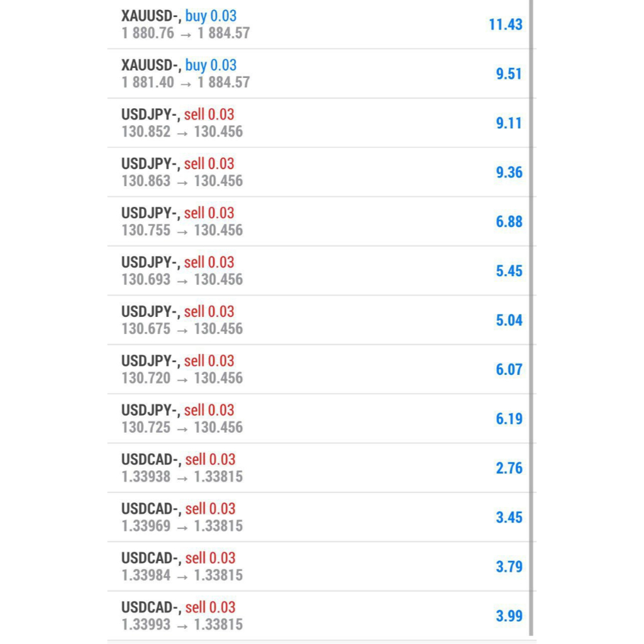
Task: Tap the 5.04 profit amount
Action: point(509,320)
